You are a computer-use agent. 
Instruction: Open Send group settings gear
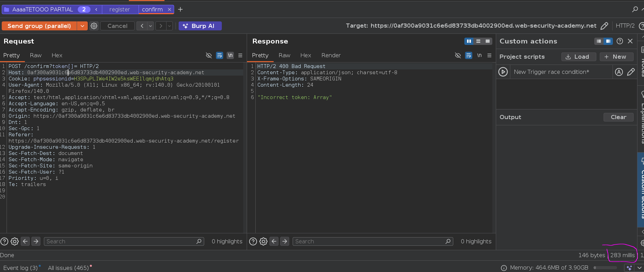coord(94,26)
